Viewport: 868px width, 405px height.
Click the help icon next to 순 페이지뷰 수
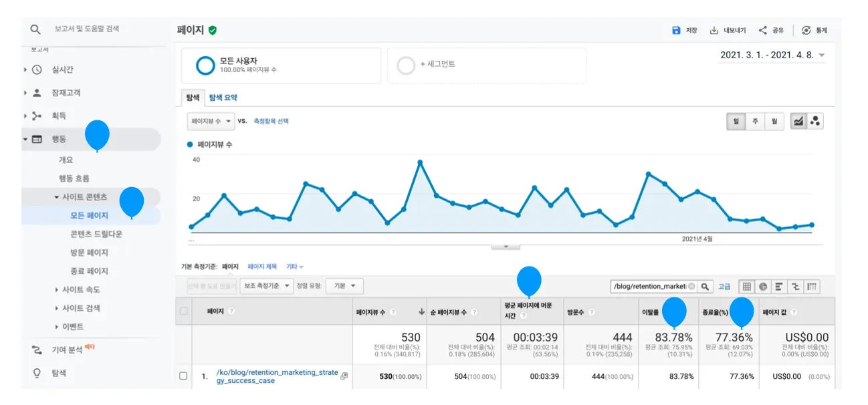(474, 312)
